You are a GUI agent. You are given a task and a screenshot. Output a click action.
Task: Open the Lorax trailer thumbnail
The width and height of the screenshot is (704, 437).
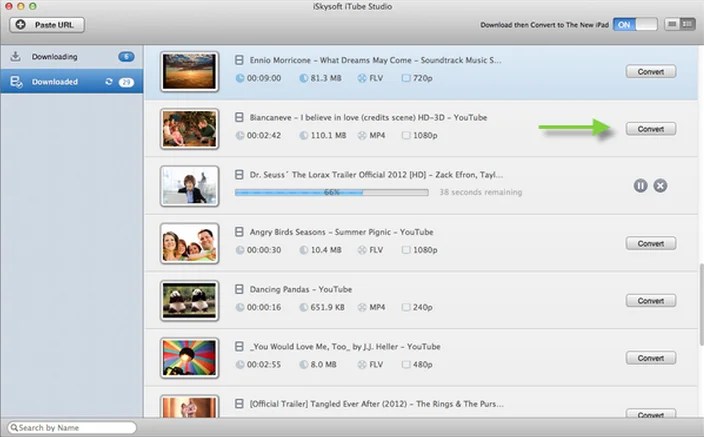tap(189, 186)
